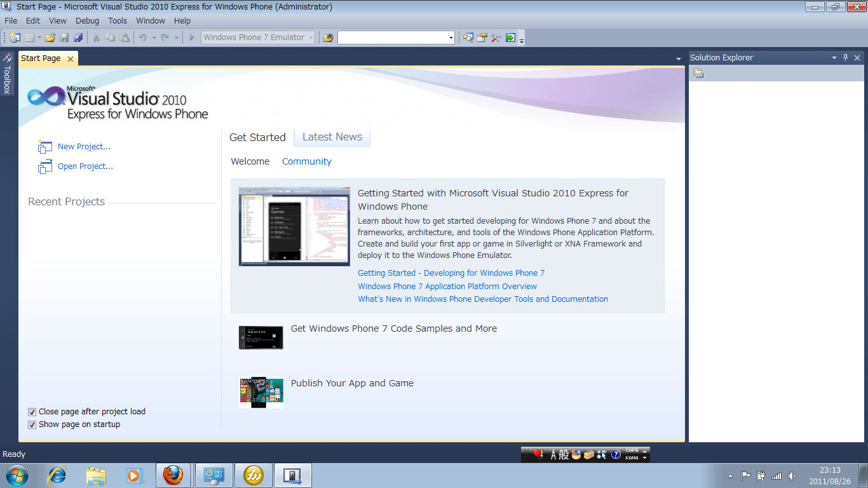Click the Properties Window toolbar icon
Screen dimensions: 868x488
pos(482,37)
